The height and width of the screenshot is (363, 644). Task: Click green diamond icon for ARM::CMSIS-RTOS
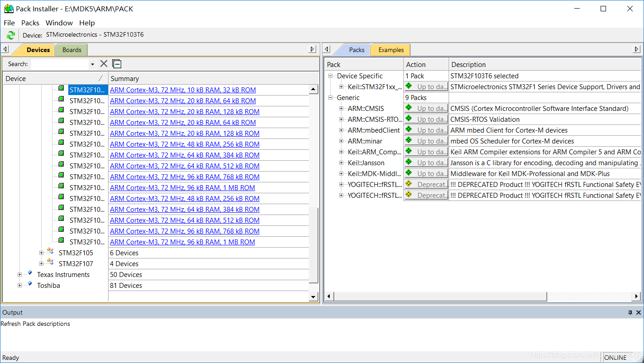click(x=409, y=119)
